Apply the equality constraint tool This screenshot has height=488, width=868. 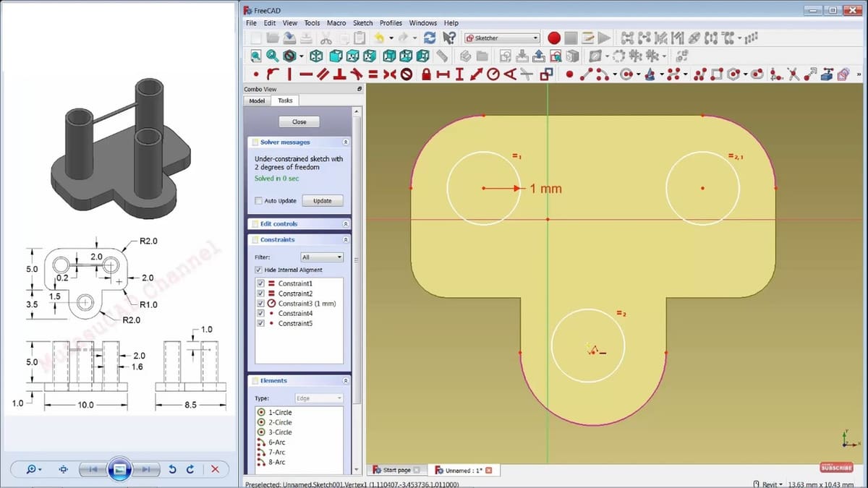click(x=373, y=74)
